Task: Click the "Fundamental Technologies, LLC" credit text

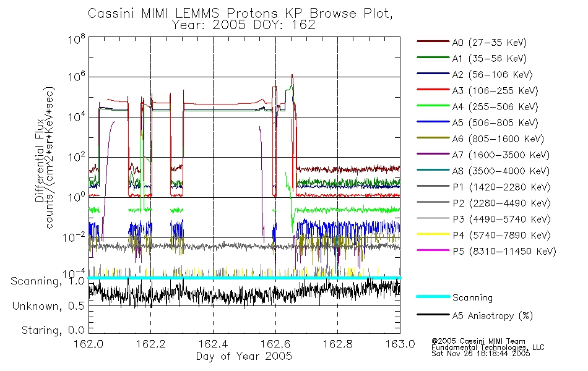Action: click(488, 348)
